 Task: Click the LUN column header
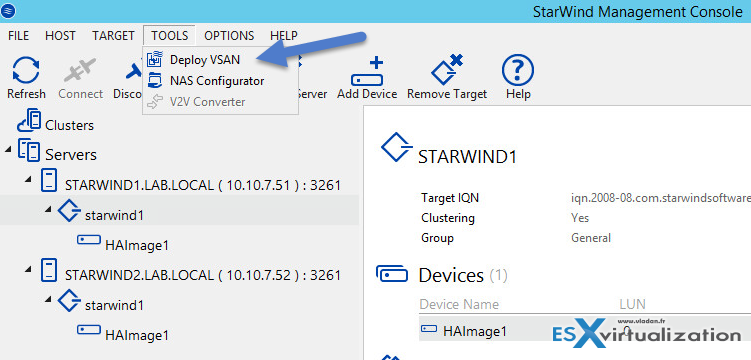[632, 304]
